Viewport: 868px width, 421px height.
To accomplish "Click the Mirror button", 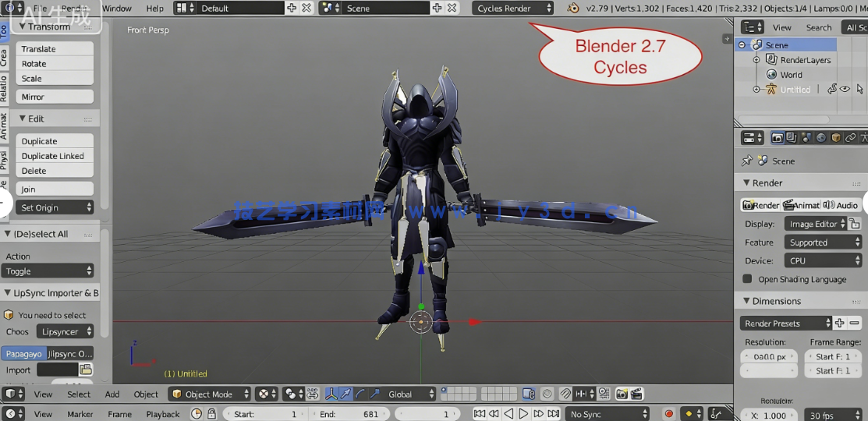I will pyautogui.click(x=55, y=97).
